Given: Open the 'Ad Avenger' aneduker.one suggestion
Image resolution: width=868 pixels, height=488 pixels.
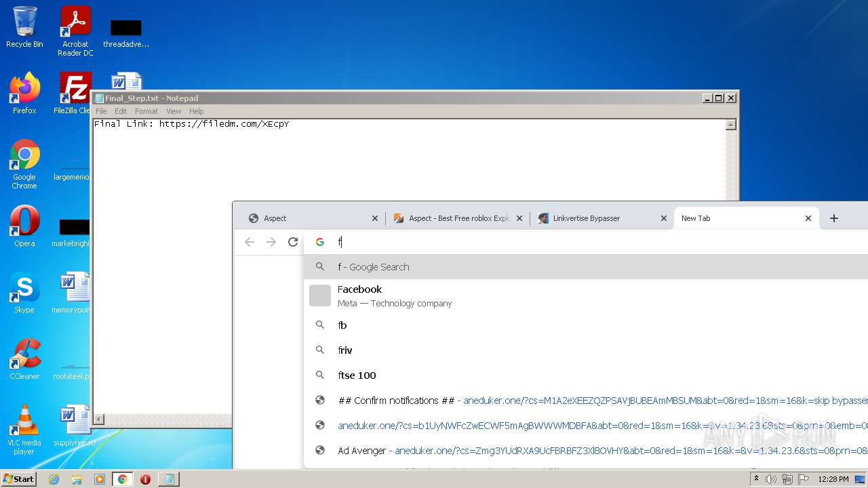Looking at the screenshot, I should pos(586,451).
